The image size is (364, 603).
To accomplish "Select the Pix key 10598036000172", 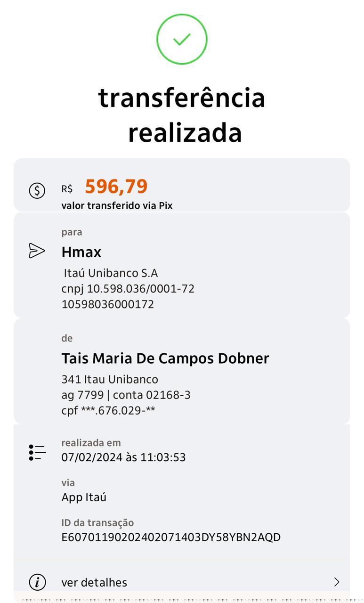I will (x=108, y=304).
